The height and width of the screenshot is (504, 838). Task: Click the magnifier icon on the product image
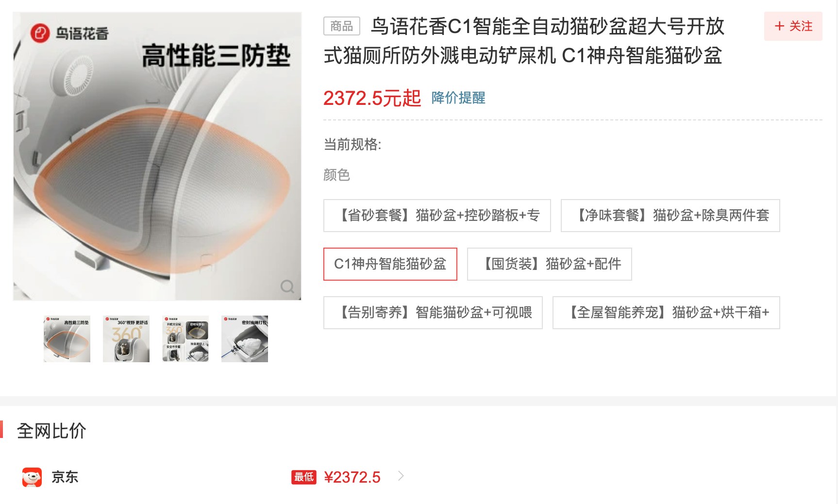pyautogui.click(x=287, y=286)
